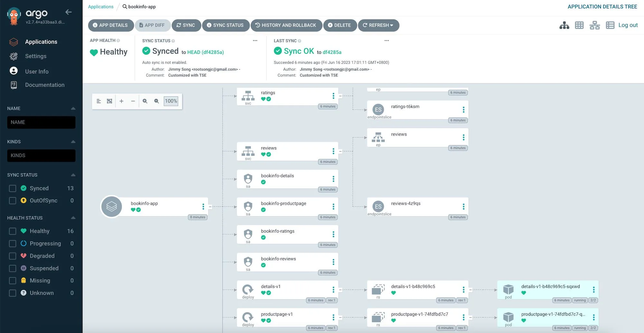Zoom out with the magnifier minus icon
The height and width of the screenshot is (333, 644).
click(156, 101)
